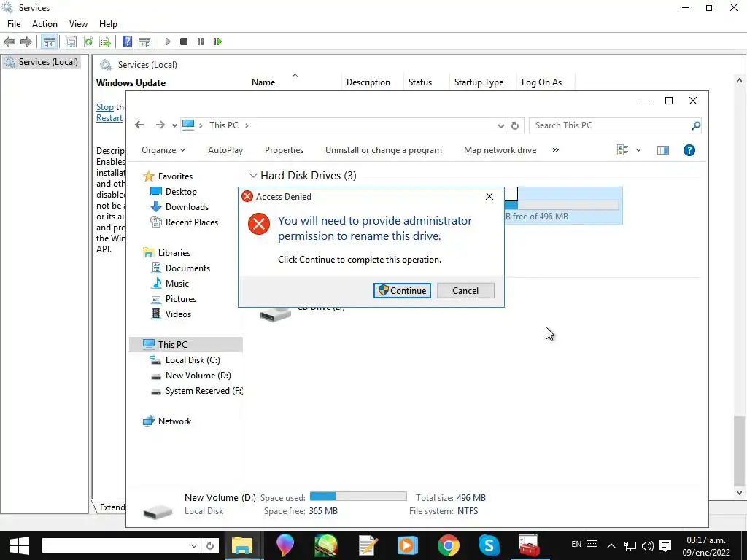This screenshot has height=560, width=747.
Task: Open the blue Explorer Help icon
Action: click(x=689, y=150)
